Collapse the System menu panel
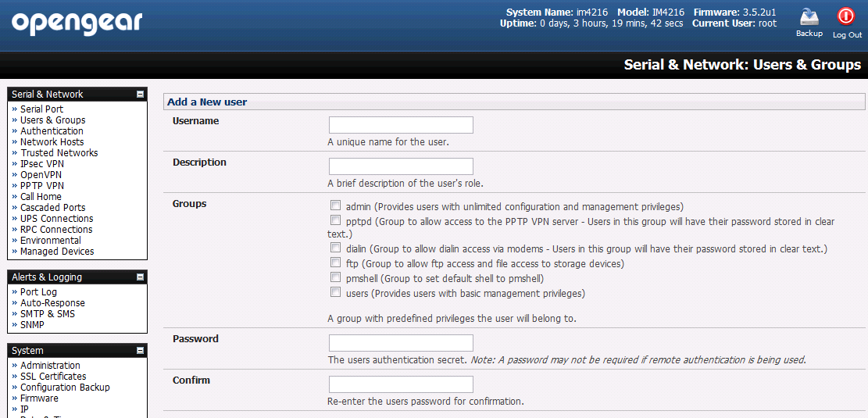This screenshot has height=418, width=868. [x=141, y=351]
